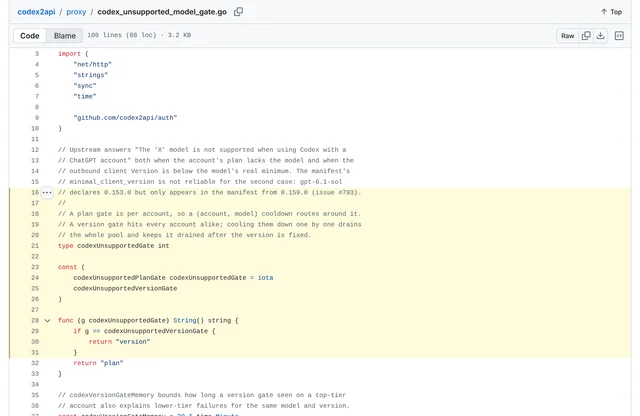Image resolution: width=640 pixels, height=416 pixels.
Task: Click codexUnsupportedPlanGate constant name
Action: click(120, 278)
